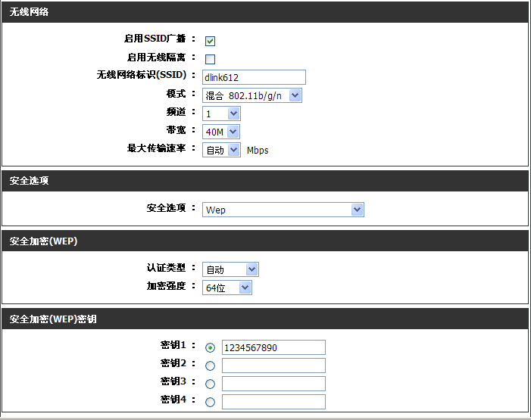Choose the 密钥2 radio button
This screenshot has width=531, height=420.
click(210, 366)
